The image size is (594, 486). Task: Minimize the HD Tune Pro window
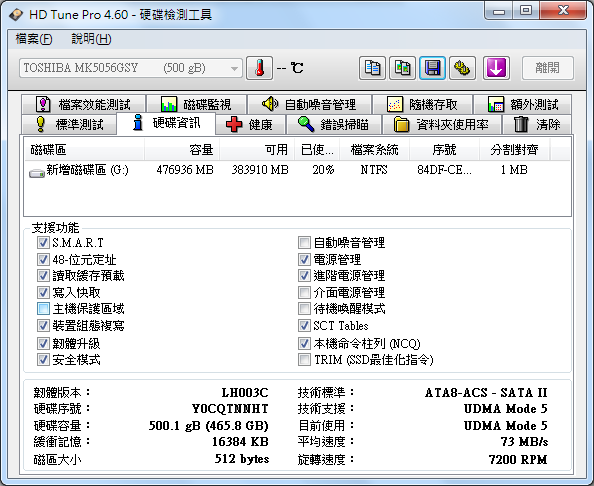point(499,11)
